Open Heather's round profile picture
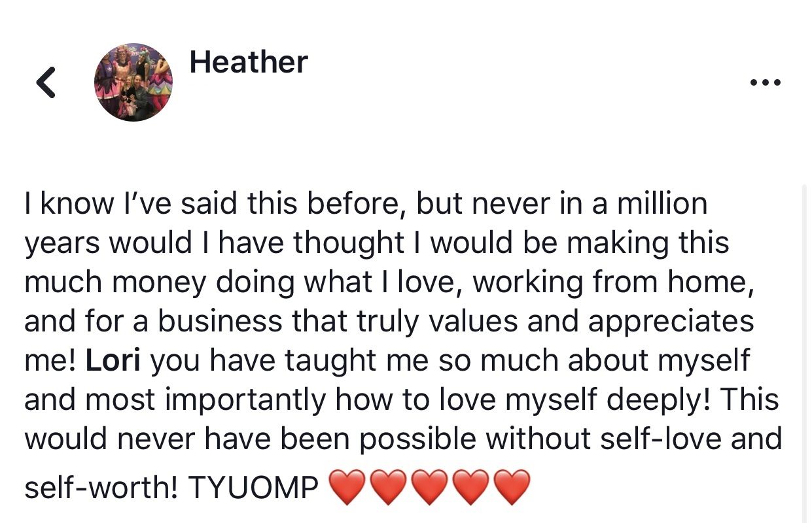 (133, 82)
